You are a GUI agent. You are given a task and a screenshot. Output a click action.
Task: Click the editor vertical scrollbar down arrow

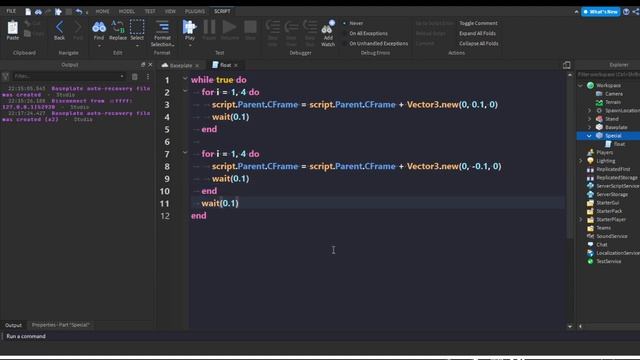(x=570, y=326)
